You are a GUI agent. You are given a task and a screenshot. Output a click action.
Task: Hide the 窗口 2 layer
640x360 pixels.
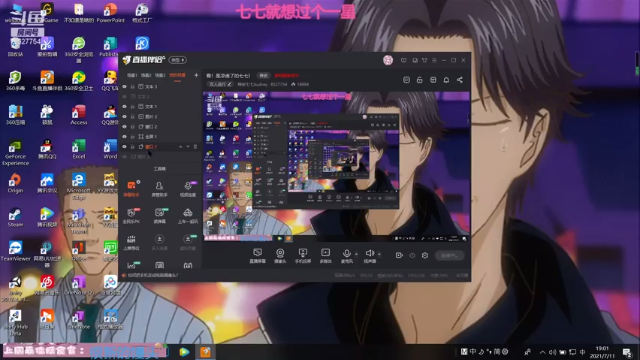124,127
